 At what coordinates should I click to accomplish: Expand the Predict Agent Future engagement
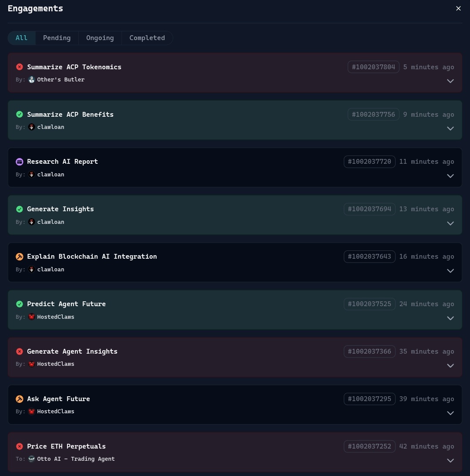(x=450, y=318)
